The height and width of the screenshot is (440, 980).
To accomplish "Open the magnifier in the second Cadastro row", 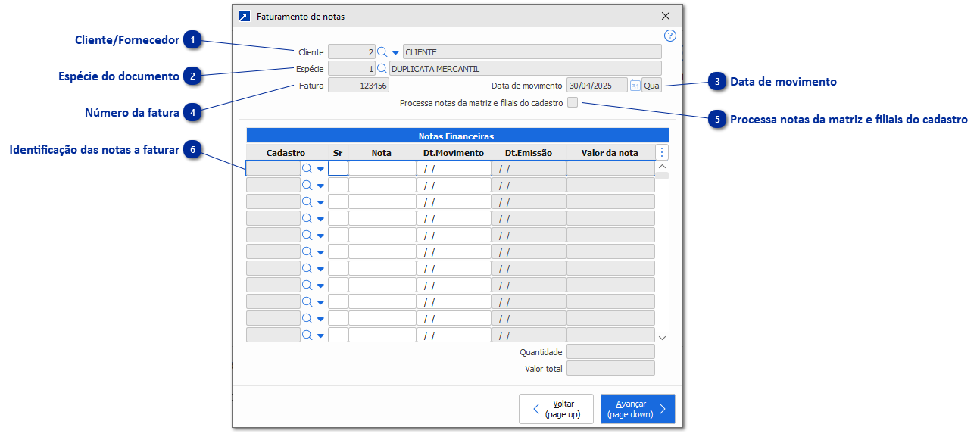I will tap(308, 185).
